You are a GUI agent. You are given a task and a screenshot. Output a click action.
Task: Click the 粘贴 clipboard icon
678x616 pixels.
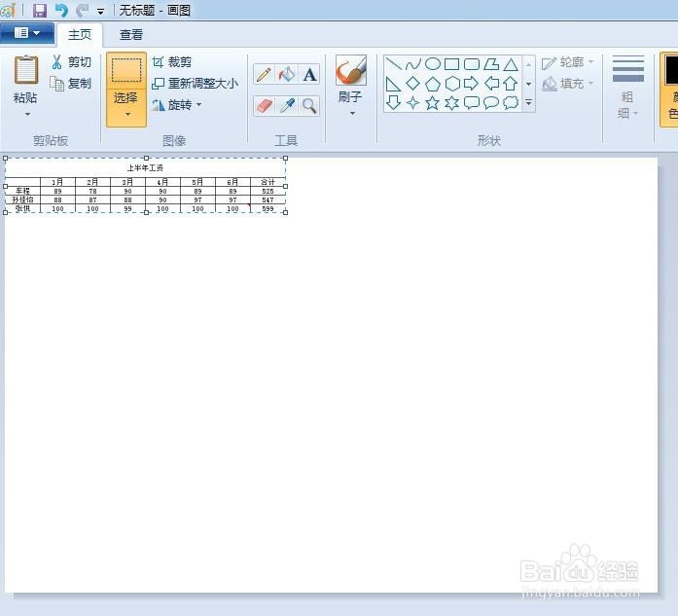[x=26, y=70]
